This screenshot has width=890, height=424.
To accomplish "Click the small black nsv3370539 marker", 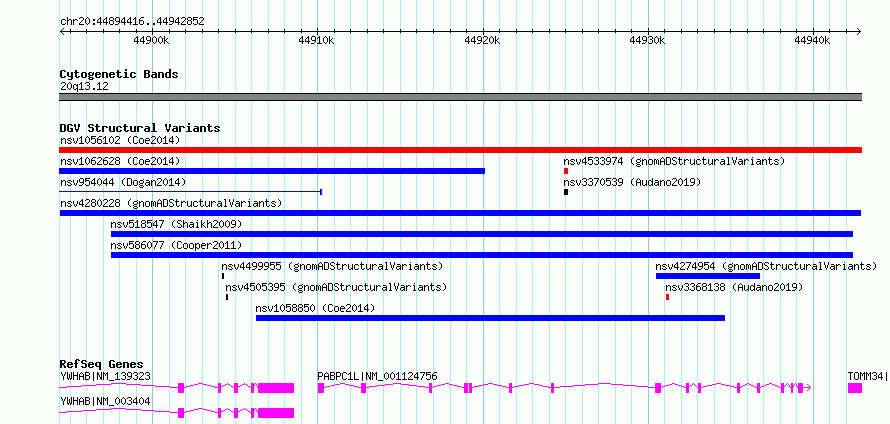I will pos(566,192).
